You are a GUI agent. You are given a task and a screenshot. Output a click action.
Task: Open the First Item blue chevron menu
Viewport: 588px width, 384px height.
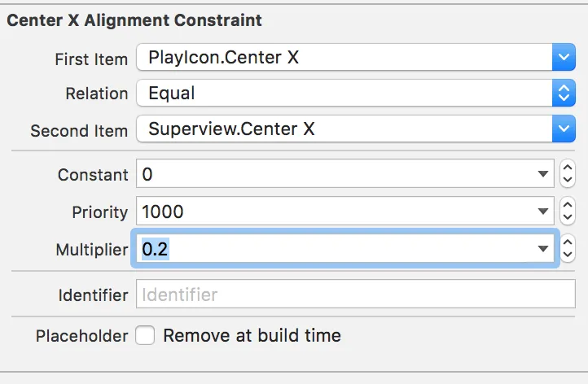click(564, 58)
